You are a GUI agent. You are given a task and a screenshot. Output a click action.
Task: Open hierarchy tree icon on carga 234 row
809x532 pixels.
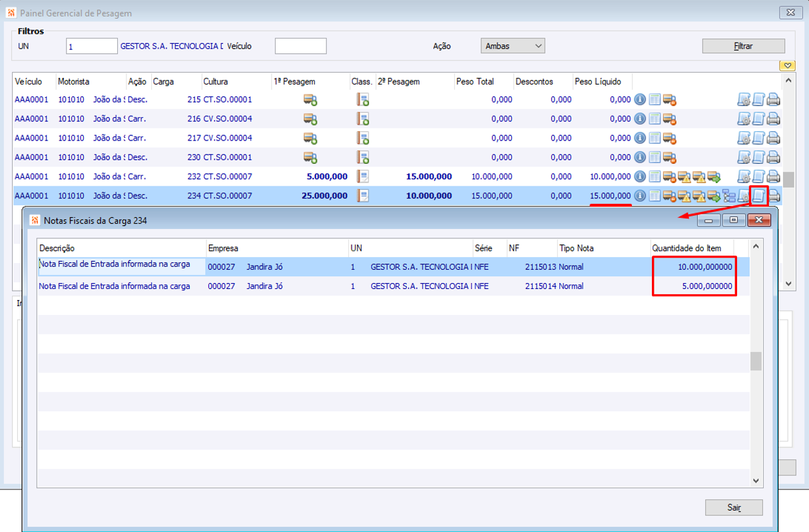pos(729,196)
